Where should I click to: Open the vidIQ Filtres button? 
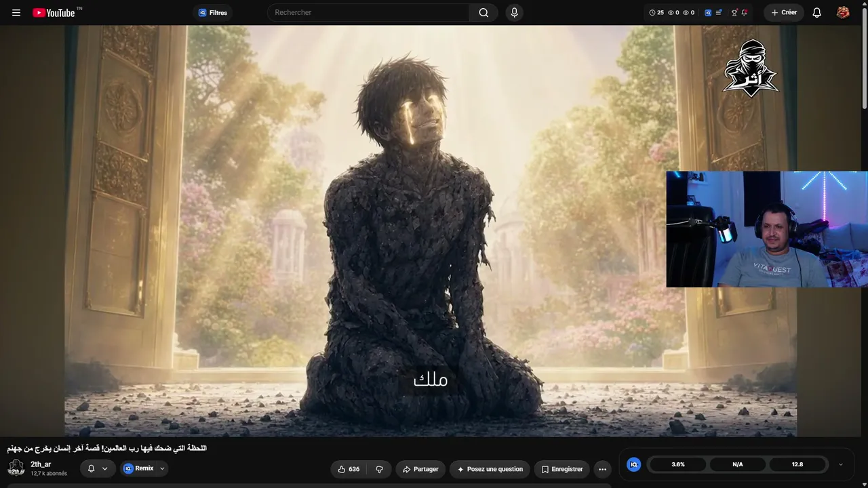[212, 12]
